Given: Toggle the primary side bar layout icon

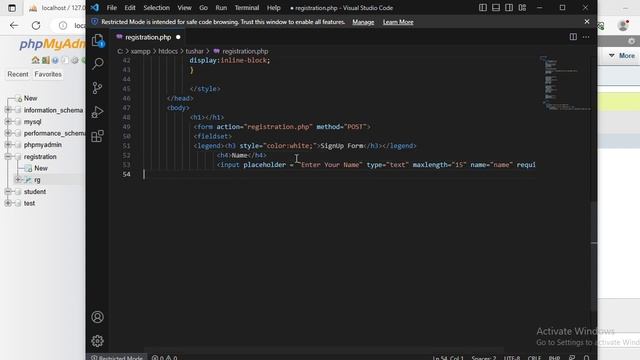Looking at the screenshot, I should click(483, 8).
